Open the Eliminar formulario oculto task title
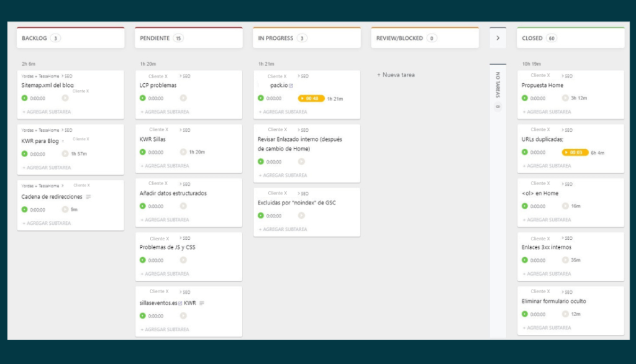Image resolution: width=636 pixels, height=364 pixels. point(553,301)
